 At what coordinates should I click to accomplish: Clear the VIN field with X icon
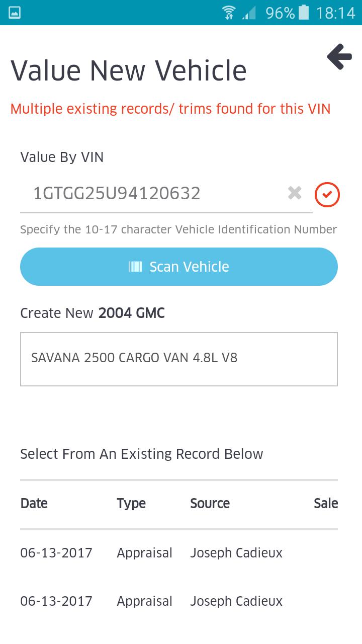(x=295, y=193)
